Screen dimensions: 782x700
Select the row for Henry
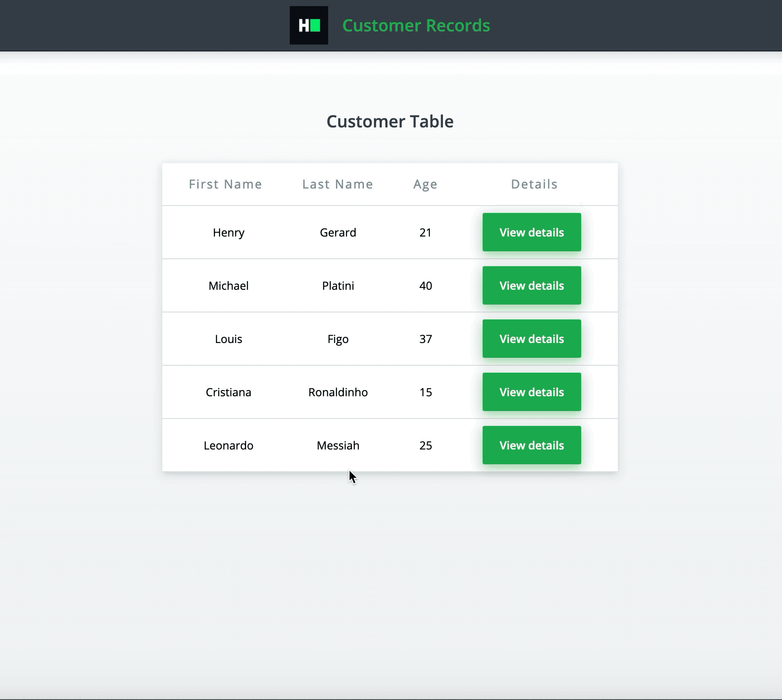tap(229, 232)
